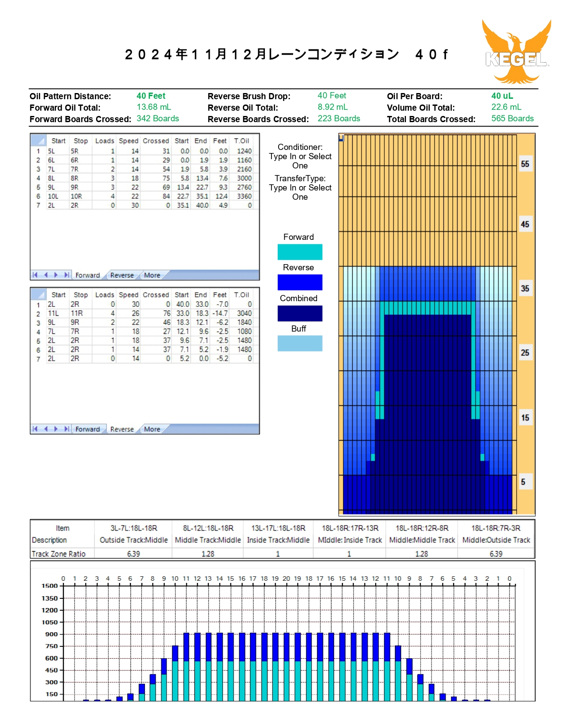This screenshot has height=728, width=562.
Task: Click the Kegel logo
Action: [x=517, y=52]
